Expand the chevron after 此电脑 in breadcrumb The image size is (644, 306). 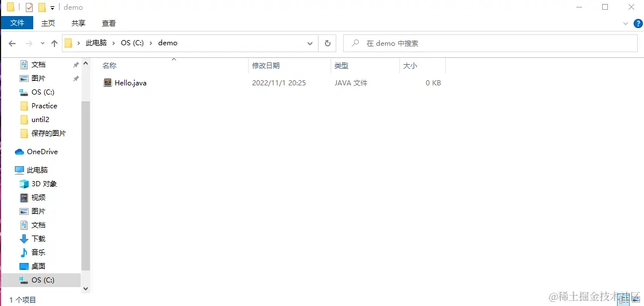pos(114,43)
